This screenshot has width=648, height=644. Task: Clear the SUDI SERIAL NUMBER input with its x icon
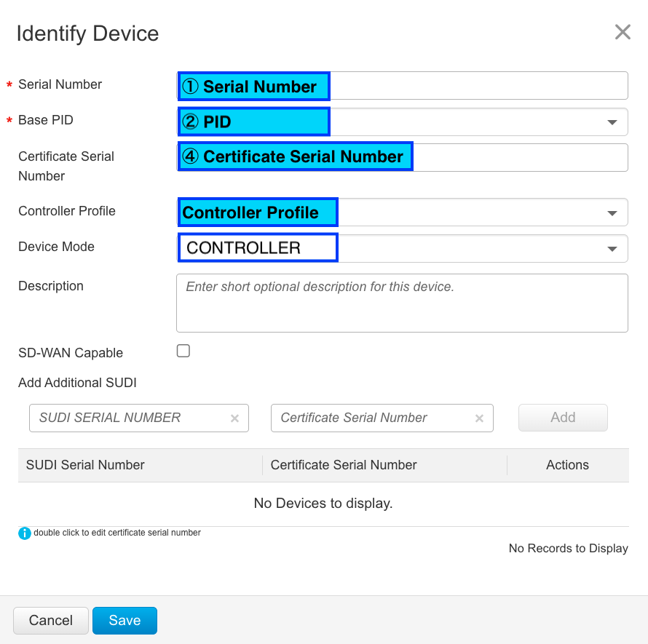click(x=234, y=418)
